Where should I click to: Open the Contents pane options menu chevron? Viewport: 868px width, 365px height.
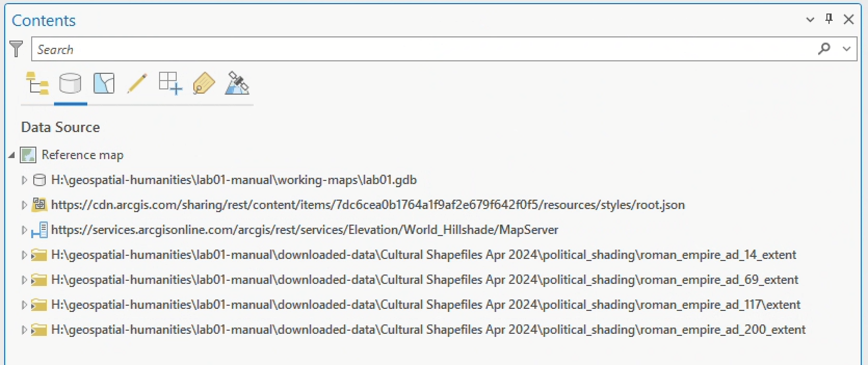[x=810, y=20]
